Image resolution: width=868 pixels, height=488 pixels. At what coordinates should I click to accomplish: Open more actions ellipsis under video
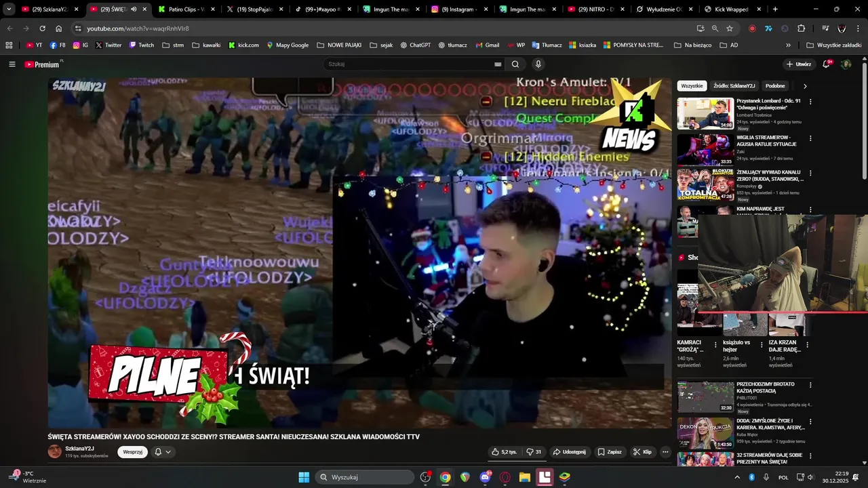click(665, 452)
